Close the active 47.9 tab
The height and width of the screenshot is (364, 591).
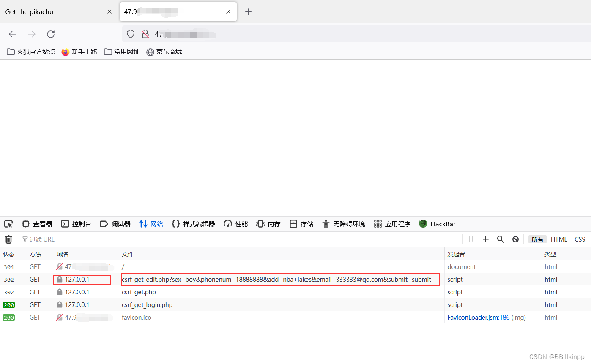tap(228, 12)
